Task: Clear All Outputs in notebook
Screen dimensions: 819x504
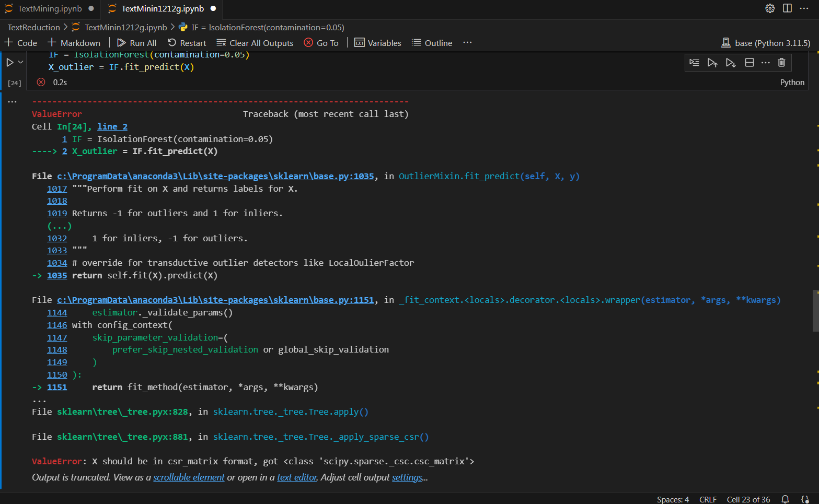Action: click(255, 43)
